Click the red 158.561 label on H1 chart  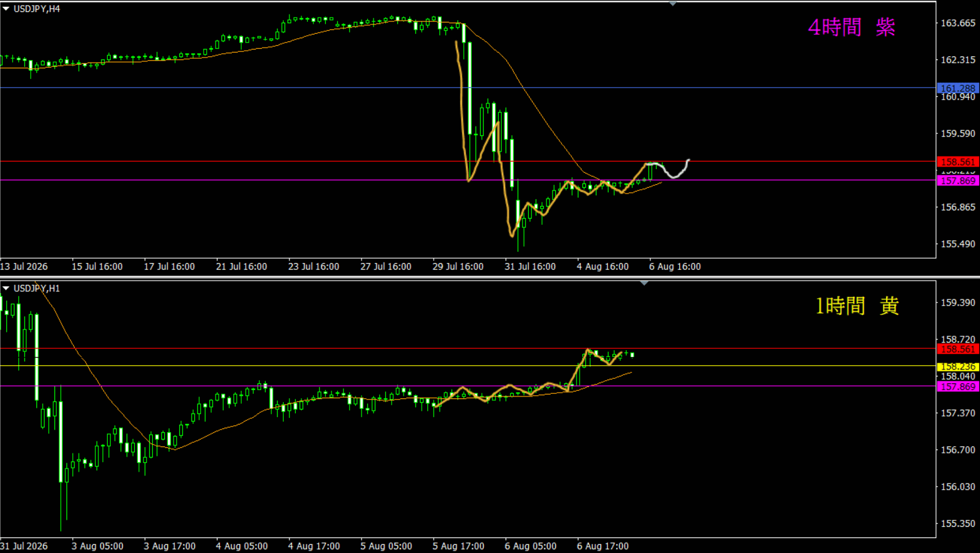(958, 349)
